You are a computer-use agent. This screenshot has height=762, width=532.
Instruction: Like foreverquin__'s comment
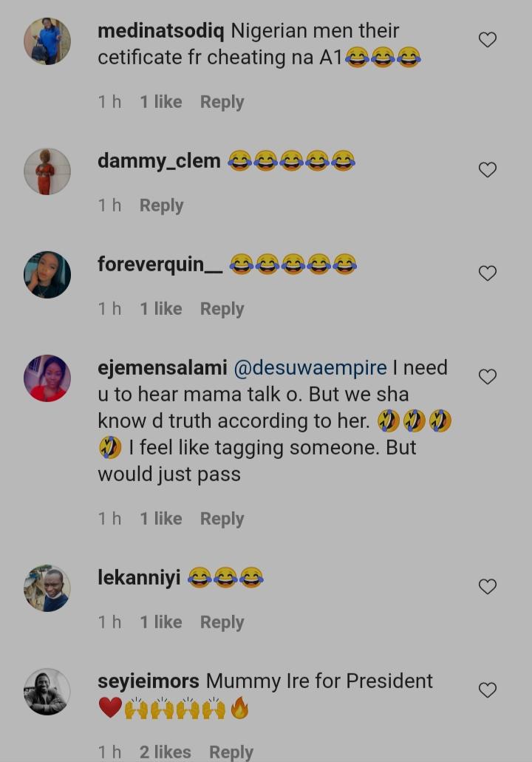pos(488,273)
